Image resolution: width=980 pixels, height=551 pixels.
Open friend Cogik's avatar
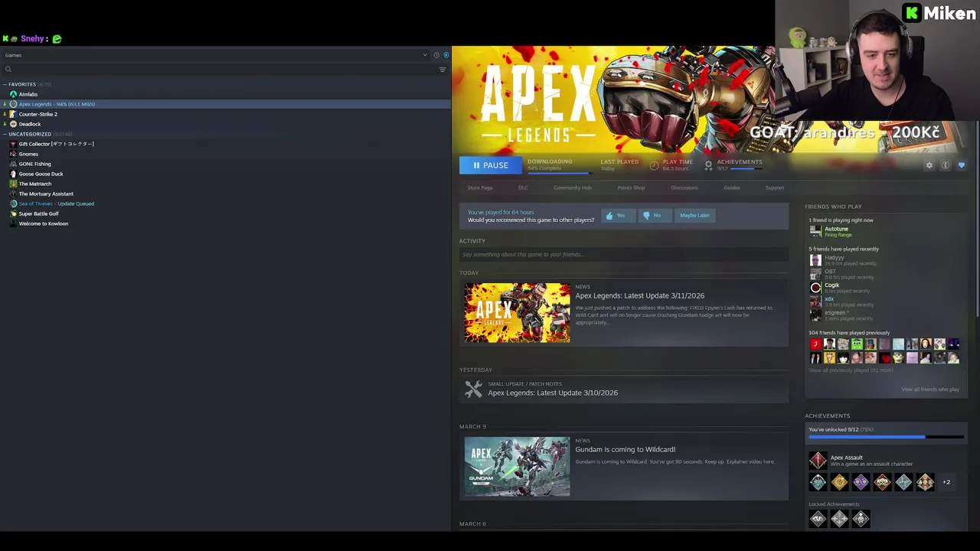click(815, 288)
